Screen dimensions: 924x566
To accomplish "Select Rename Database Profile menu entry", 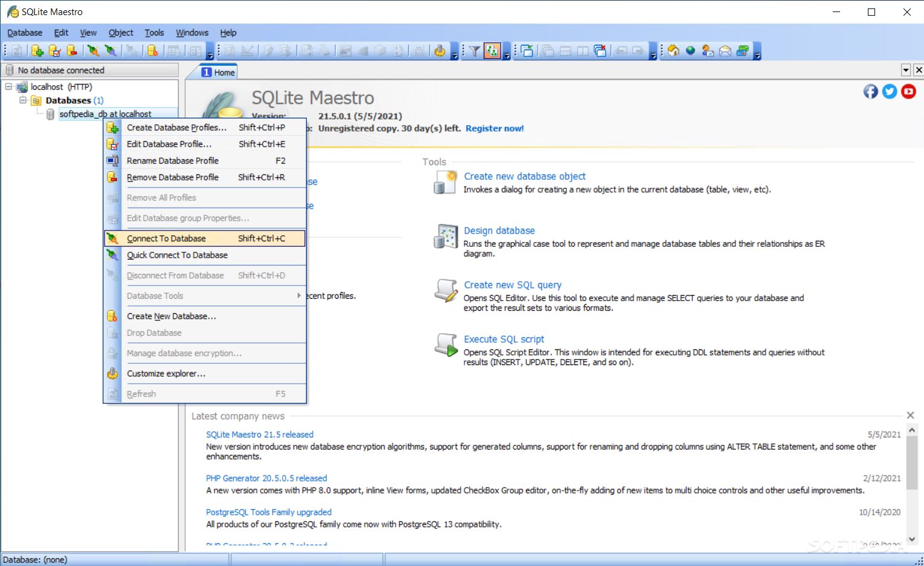I will click(205, 161).
